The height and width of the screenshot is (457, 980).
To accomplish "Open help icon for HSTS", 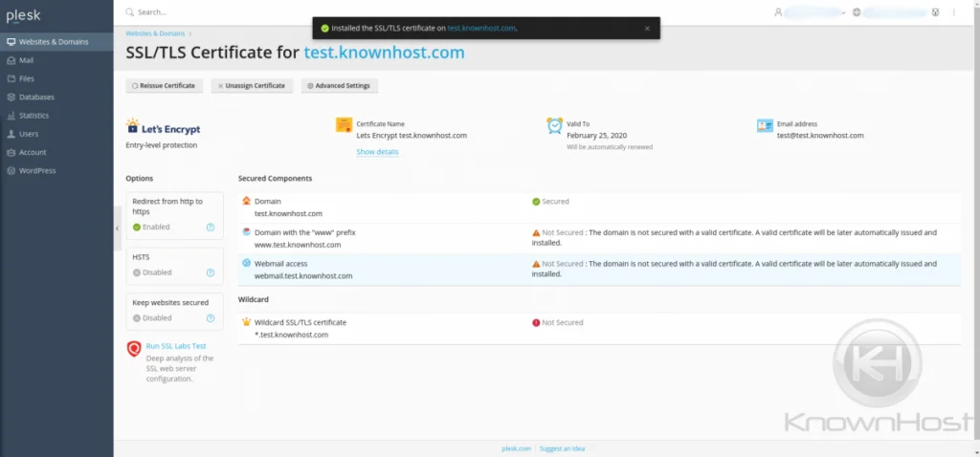I will pyautogui.click(x=211, y=272).
